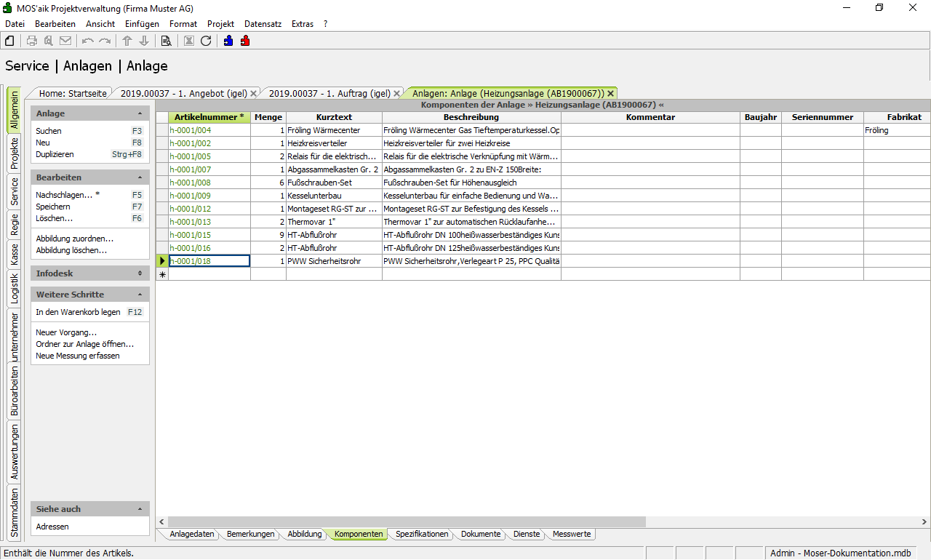931x560 pixels.
Task: Click In den Warenkorb legen
Action: click(x=78, y=312)
